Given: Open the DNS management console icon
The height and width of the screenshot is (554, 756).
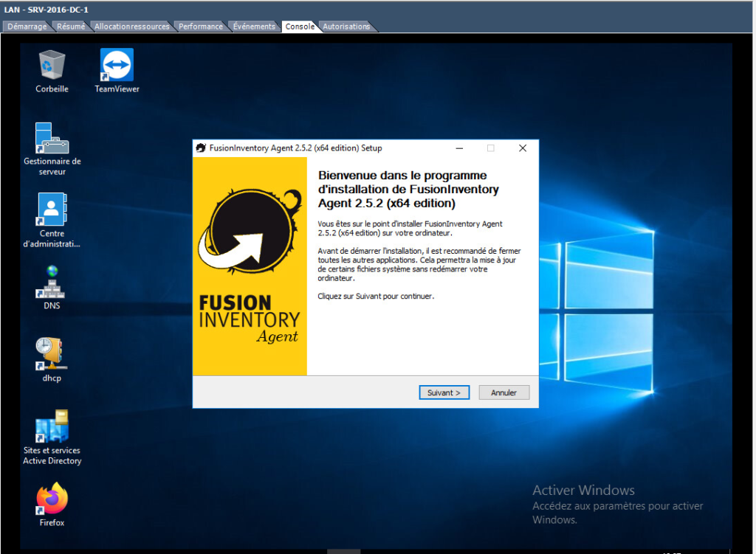Looking at the screenshot, I should [50, 284].
